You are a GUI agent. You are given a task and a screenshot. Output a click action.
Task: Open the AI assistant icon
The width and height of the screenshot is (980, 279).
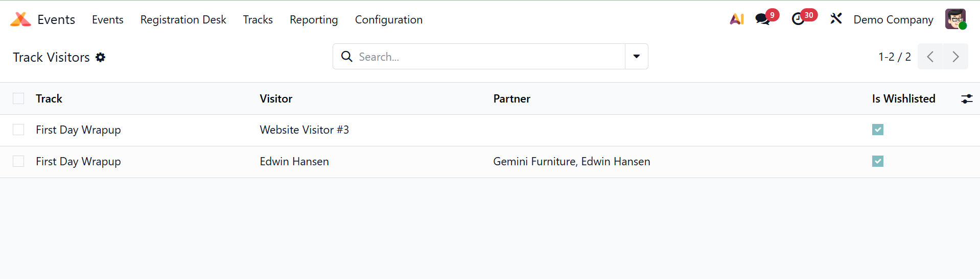[x=737, y=19]
